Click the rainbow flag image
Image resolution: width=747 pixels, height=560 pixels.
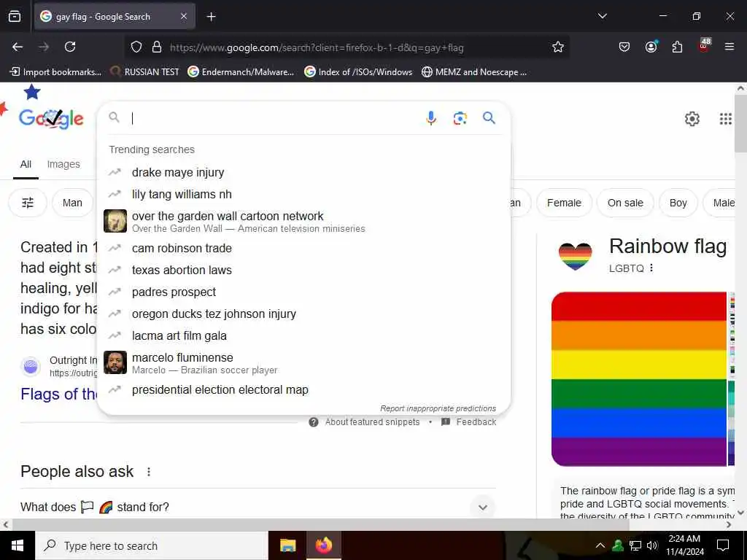pos(638,379)
